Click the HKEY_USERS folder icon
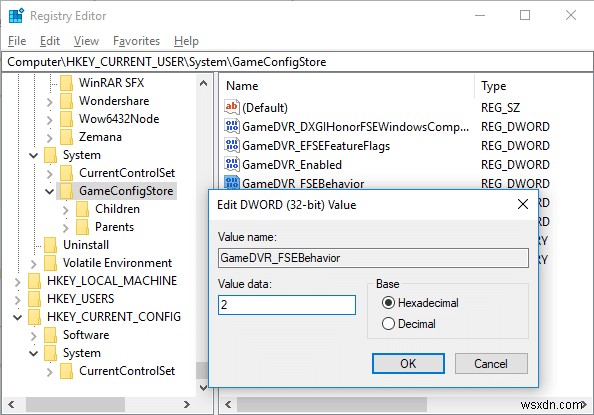 pos(34,299)
